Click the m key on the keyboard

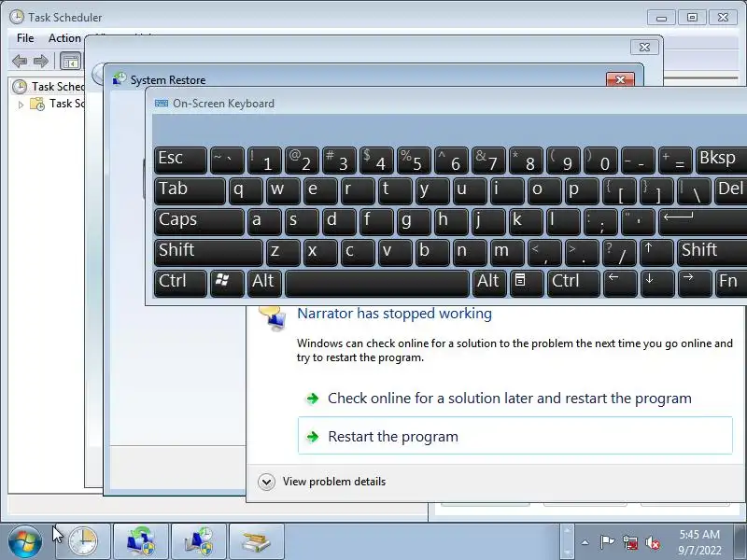pyautogui.click(x=507, y=252)
